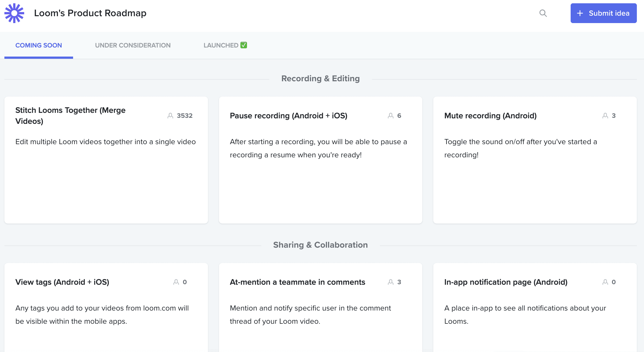
Task: Open the Pause recording (Android + iOS) title
Action: [288, 116]
